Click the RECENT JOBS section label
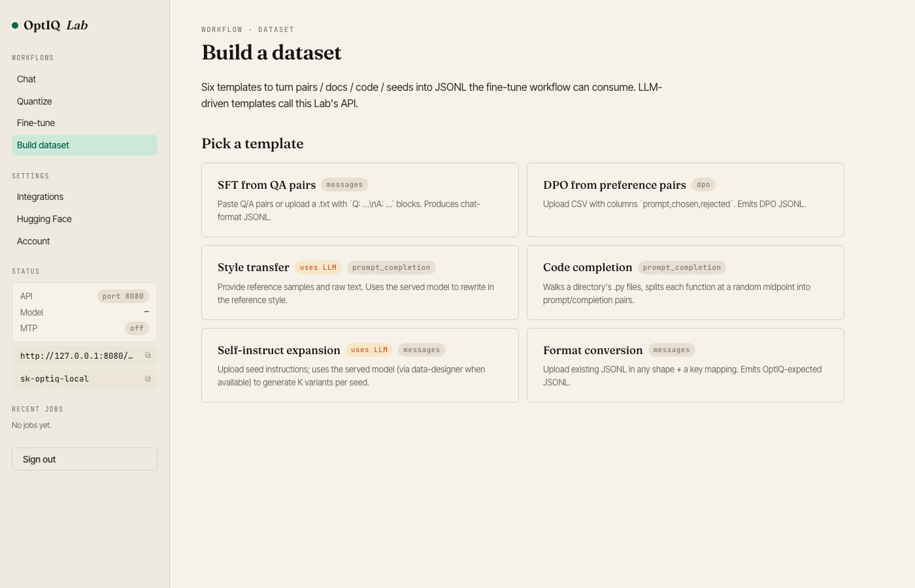This screenshot has width=915, height=588. click(x=37, y=410)
